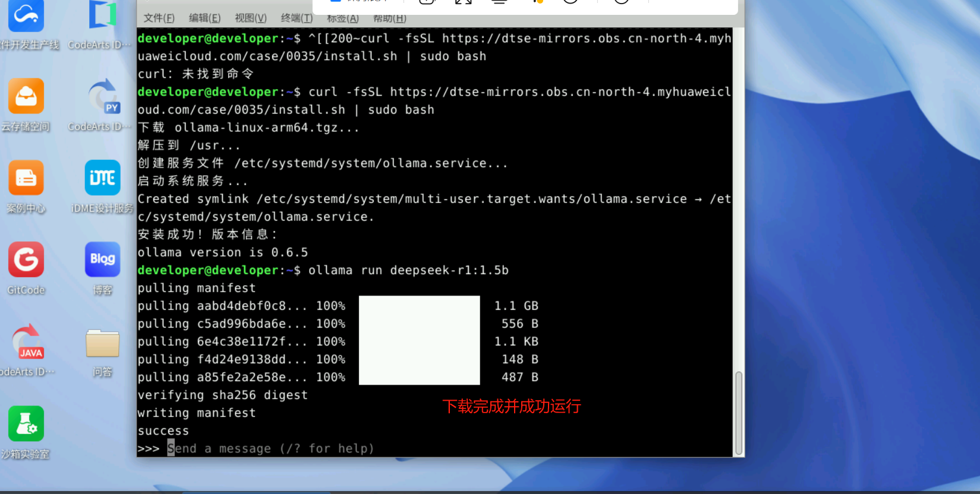Screen dimensions: 980x494
Task: Click the '创建服务文件 /etc/systemd/system/ollama.service...' line
Action: tap(323, 163)
